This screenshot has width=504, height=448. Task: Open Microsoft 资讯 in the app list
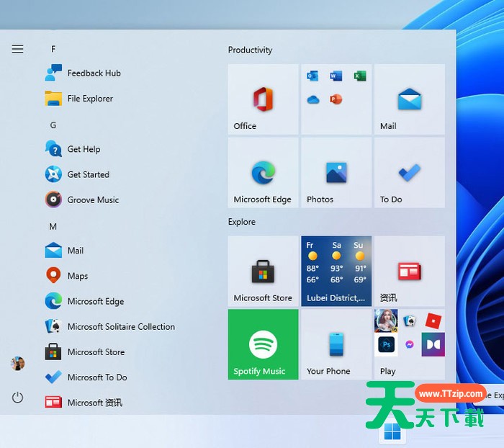[x=84, y=403]
